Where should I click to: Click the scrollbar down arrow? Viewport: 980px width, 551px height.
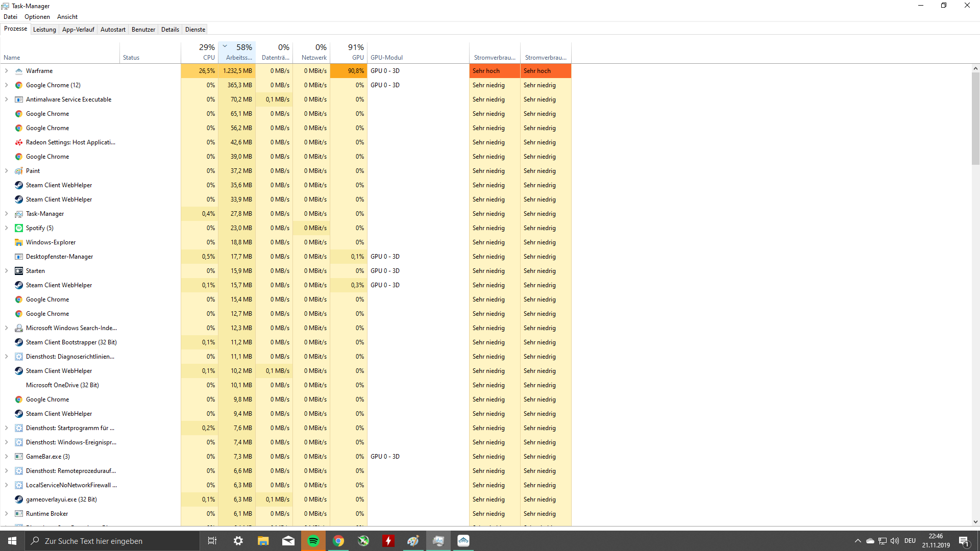[975, 522]
